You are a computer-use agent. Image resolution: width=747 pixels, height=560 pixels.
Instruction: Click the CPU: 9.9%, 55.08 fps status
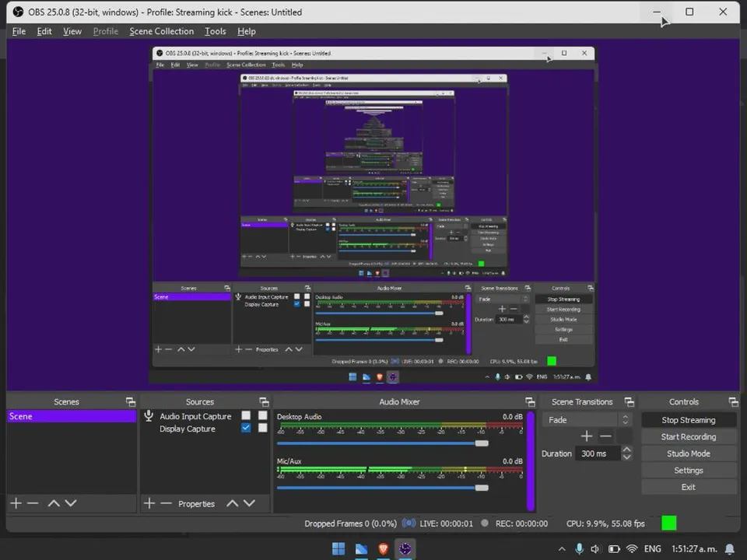605,523
